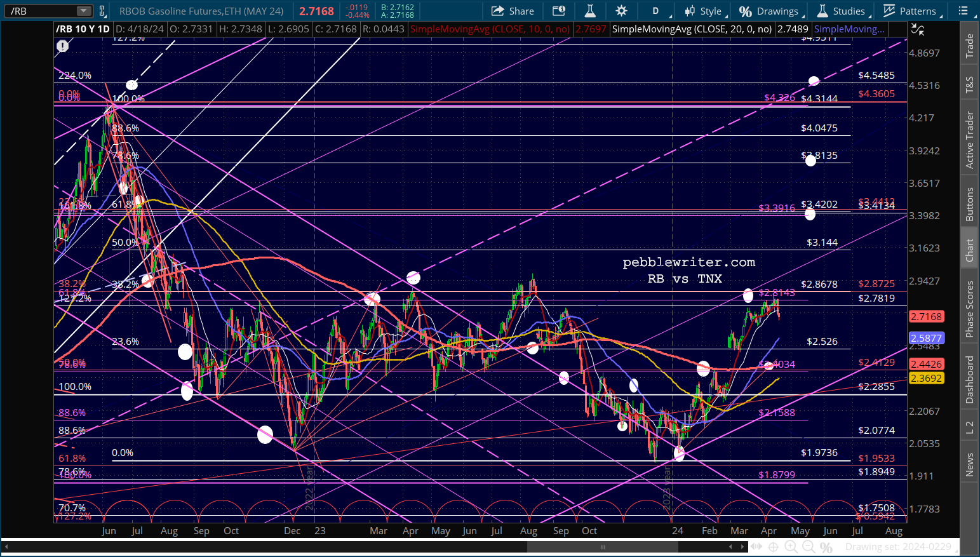
Task: Click the horizontal chart scrollbar thumb
Action: 603,547
